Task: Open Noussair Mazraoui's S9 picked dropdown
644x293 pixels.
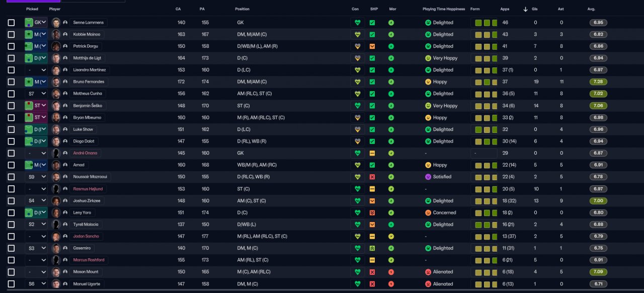Action: click(x=36, y=177)
